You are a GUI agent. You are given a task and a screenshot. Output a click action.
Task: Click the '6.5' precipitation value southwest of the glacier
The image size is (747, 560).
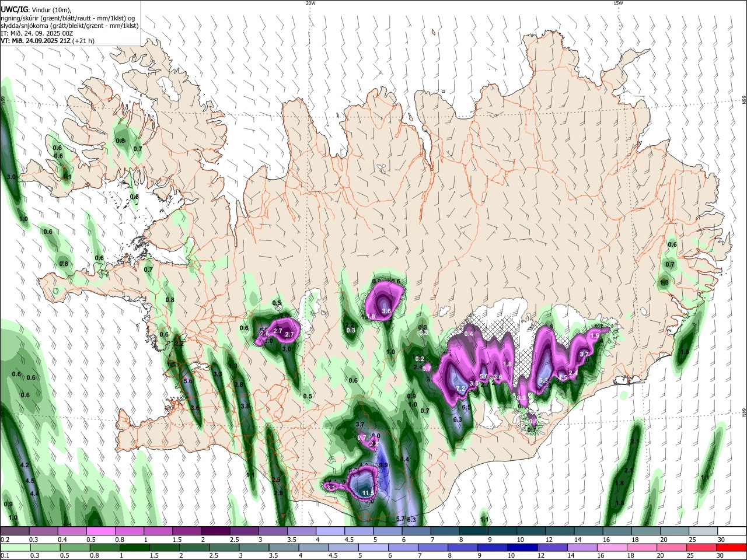coord(466,407)
